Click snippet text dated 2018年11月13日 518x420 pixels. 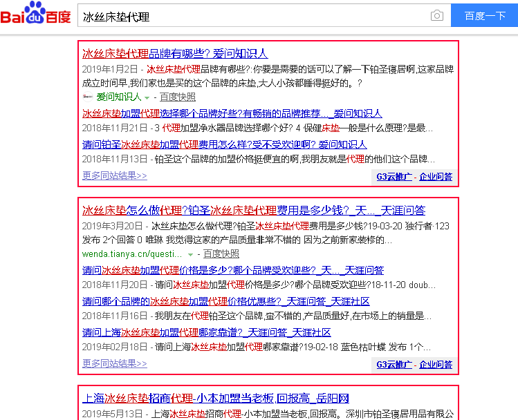coord(259,160)
